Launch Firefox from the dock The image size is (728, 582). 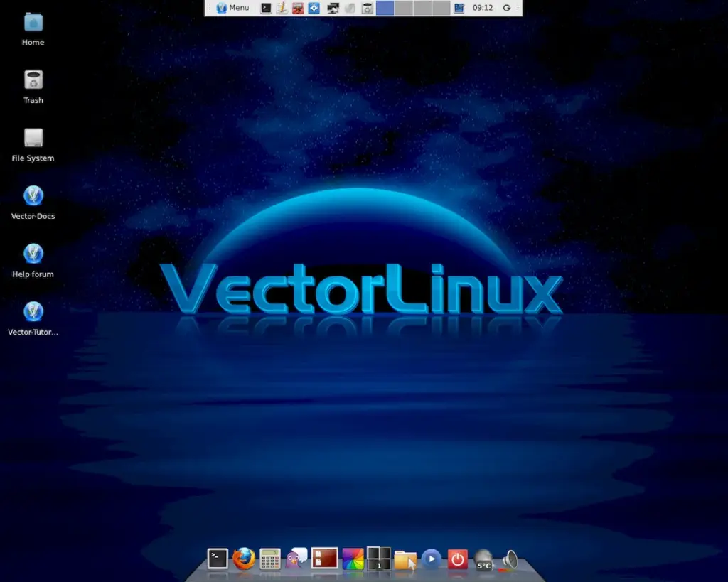coord(243,559)
